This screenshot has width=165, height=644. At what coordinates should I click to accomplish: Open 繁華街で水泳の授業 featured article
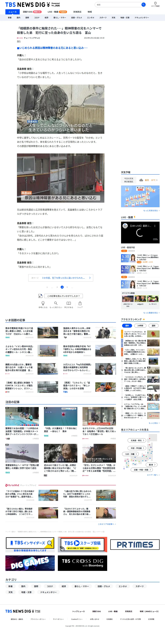tap(22, 423)
